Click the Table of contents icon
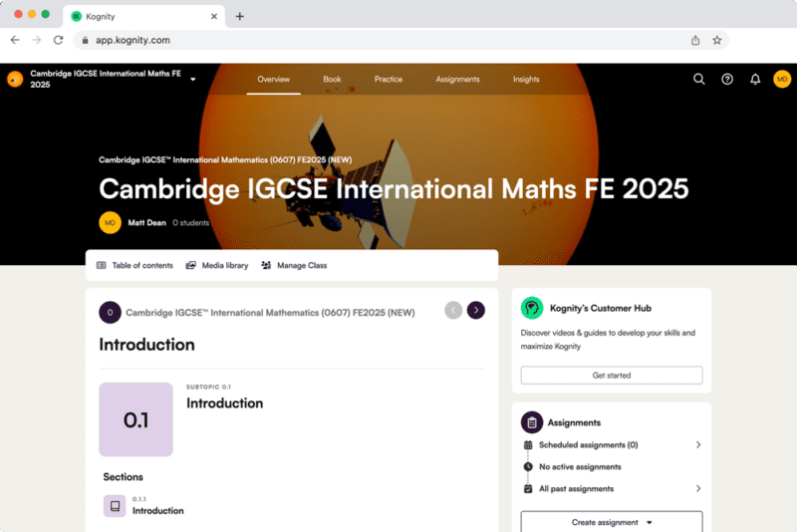The width and height of the screenshot is (797, 532). [102, 265]
